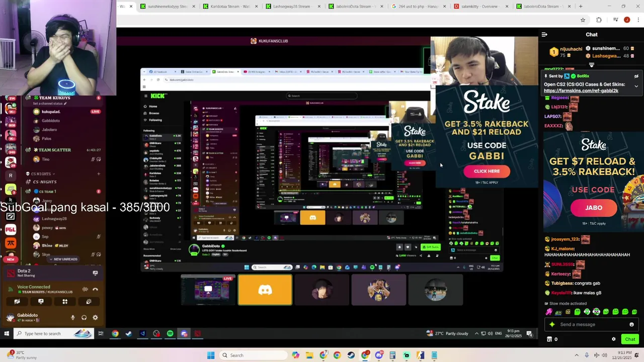The height and width of the screenshot is (362, 644).
Task: Open chat settings gear icon
Action: pyautogui.click(x=613, y=339)
